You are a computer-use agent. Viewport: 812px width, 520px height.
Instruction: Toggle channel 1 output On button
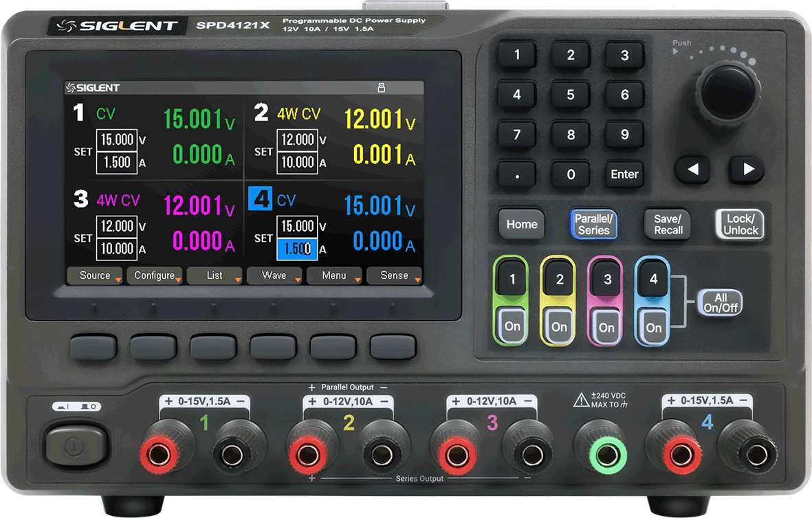[512, 326]
